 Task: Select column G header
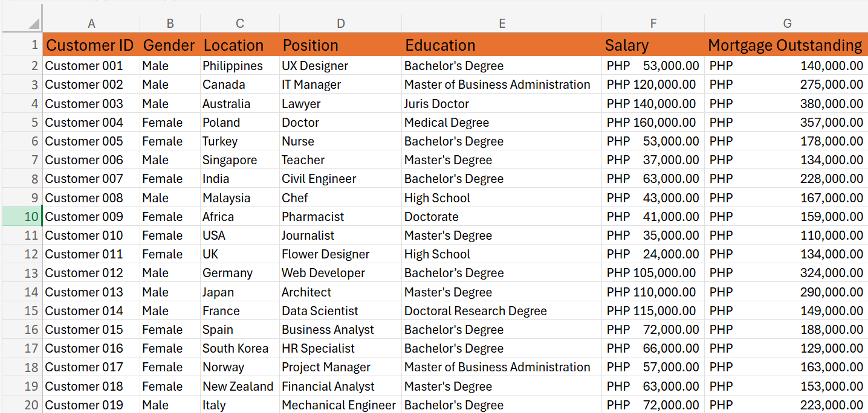point(787,24)
